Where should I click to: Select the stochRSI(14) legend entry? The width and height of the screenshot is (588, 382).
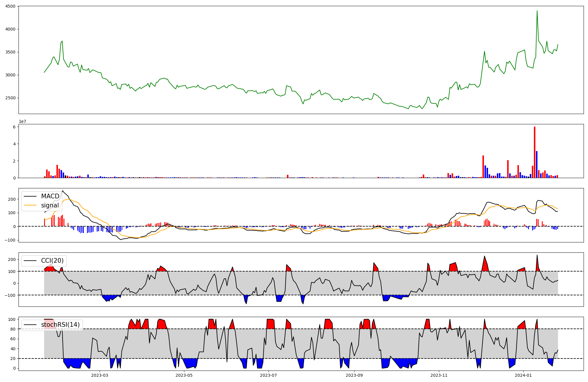click(60, 325)
